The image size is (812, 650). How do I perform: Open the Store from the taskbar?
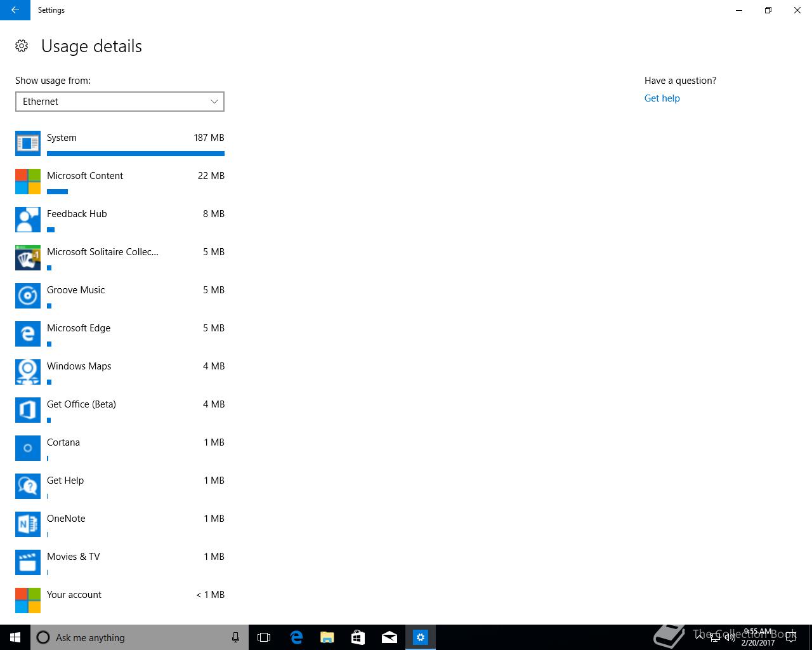click(x=358, y=637)
